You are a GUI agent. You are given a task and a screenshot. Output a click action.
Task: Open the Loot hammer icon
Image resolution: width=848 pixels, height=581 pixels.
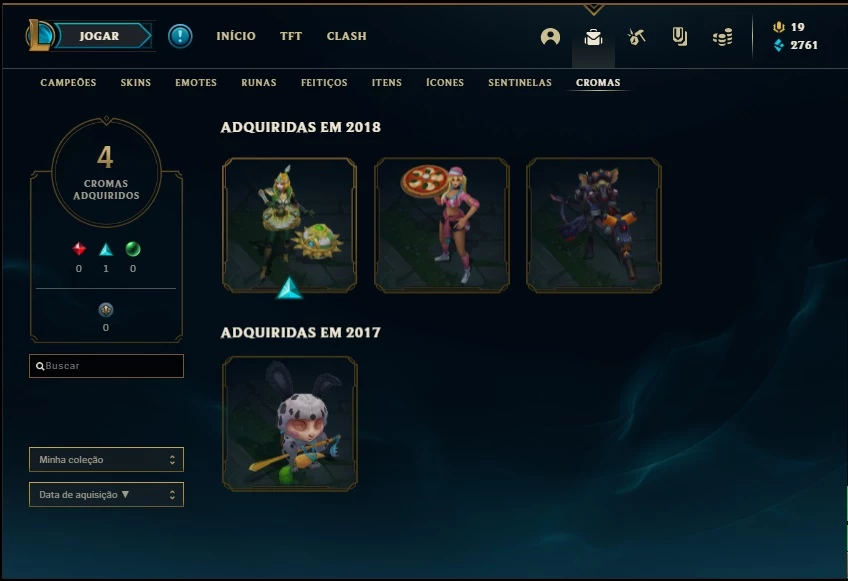tap(637, 37)
